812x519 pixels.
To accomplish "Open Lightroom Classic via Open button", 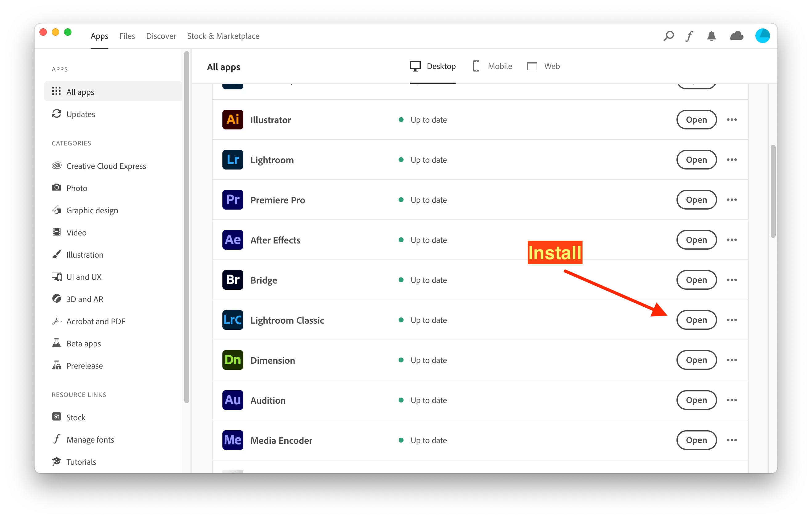I will coord(696,320).
